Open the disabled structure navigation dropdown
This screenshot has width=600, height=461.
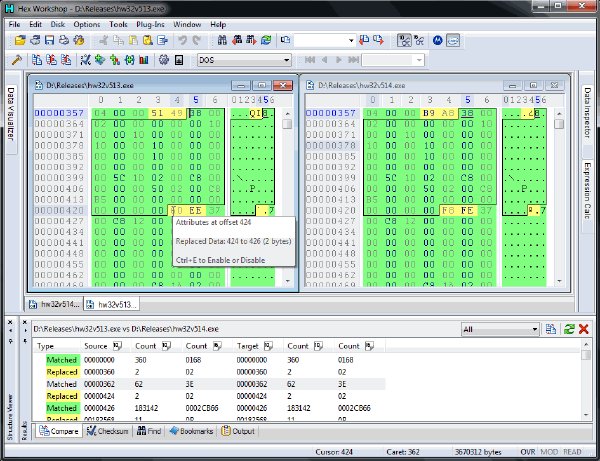click(419, 60)
